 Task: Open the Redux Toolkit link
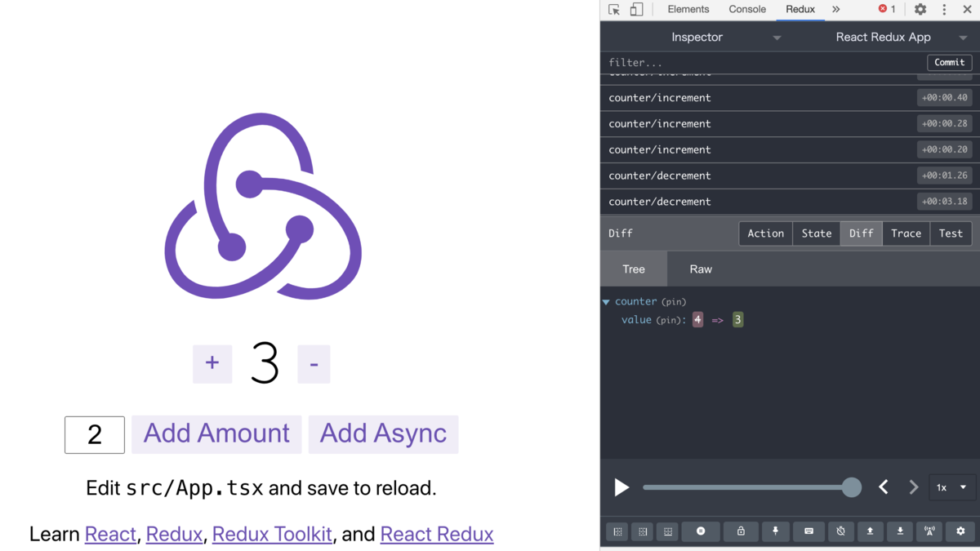(x=272, y=534)
